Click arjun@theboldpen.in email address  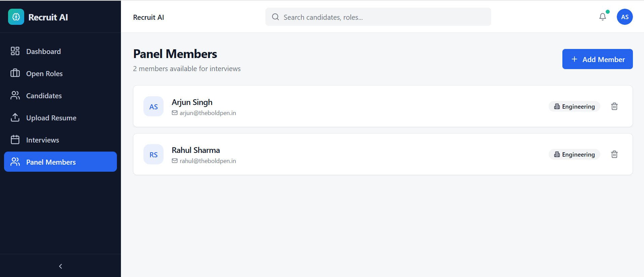point(208,113)
